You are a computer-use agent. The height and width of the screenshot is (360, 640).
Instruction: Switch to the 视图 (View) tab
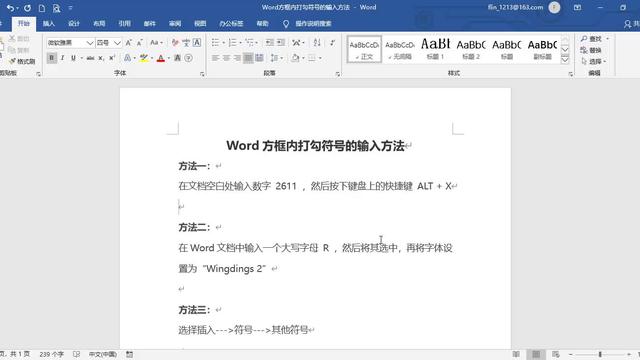pos(200,24)
